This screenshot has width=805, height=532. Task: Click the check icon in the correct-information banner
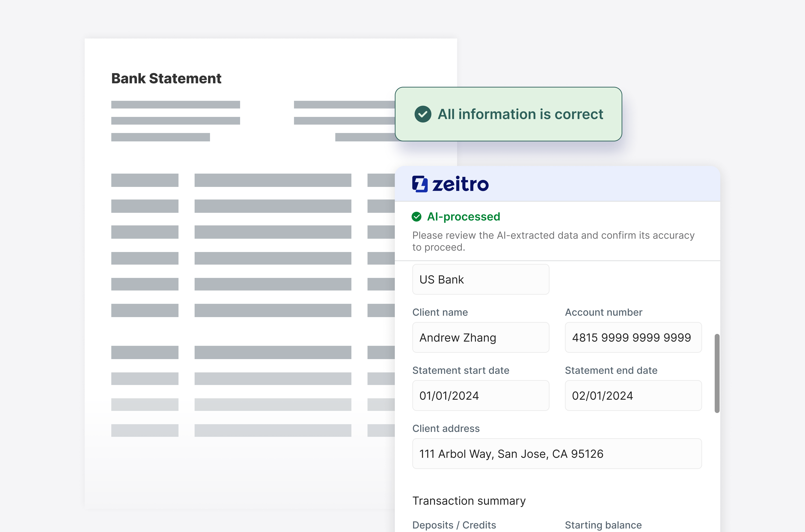[x=423, y=114]
